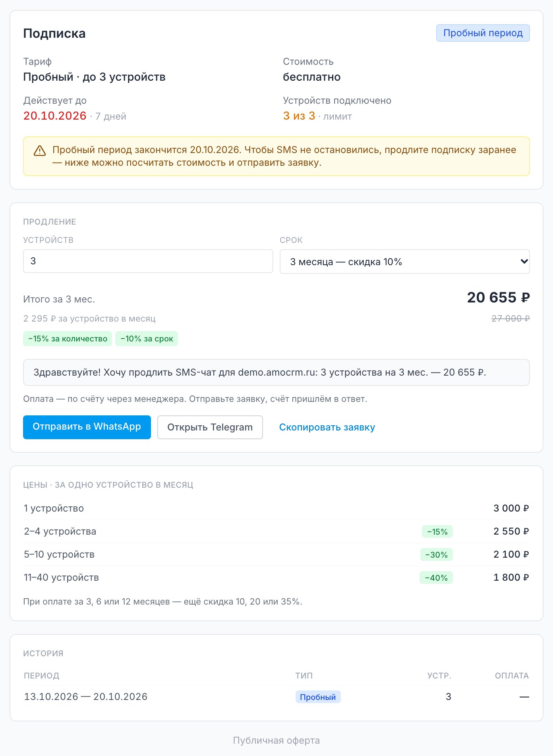Click the Пробный type badge in history
This screenshot has width=553, height=756.
[x=318, y=697]
